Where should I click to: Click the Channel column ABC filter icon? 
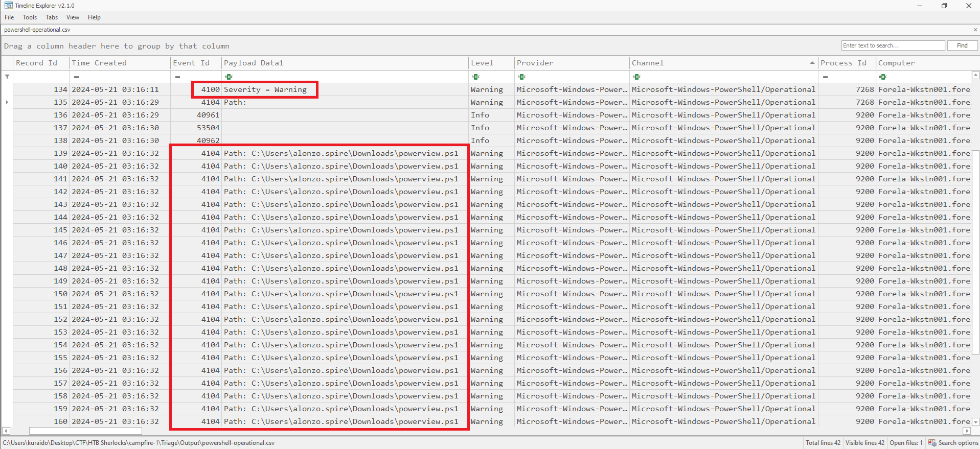636,77
